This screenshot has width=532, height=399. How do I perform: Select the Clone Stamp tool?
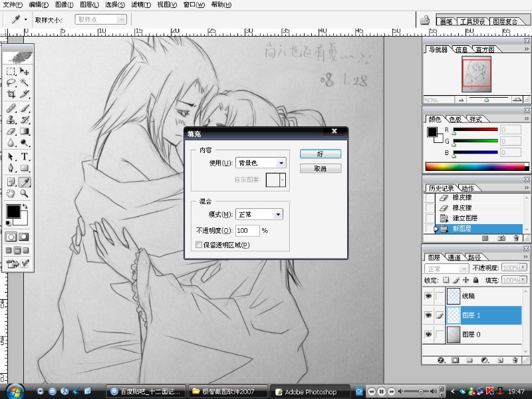click(11, 120)
